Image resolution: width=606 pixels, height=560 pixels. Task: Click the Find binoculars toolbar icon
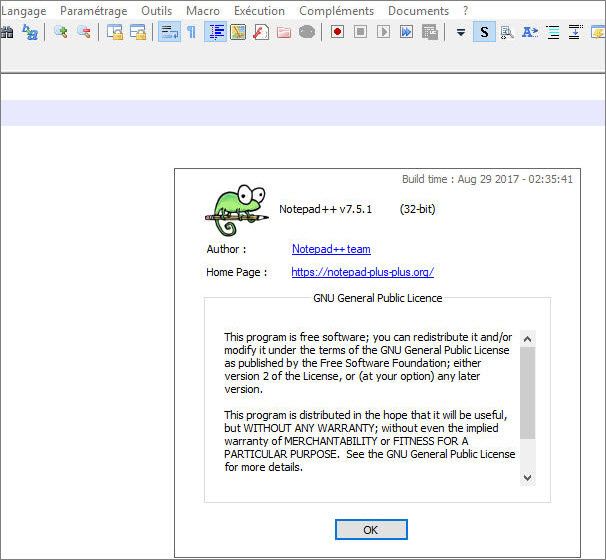(x=6, y=32)
